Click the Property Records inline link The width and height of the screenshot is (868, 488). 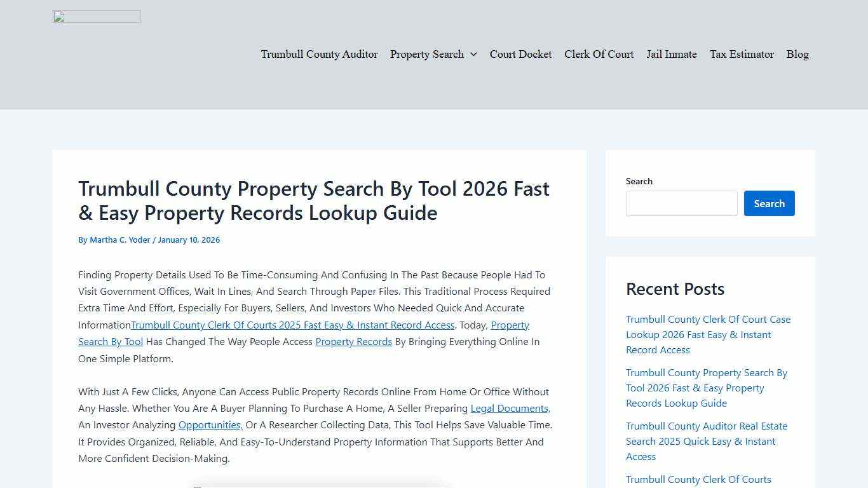pos(353,342)
